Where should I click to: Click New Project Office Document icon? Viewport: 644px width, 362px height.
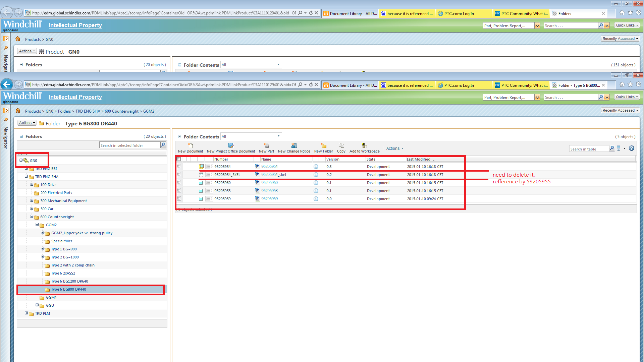[x=231, y=145]
